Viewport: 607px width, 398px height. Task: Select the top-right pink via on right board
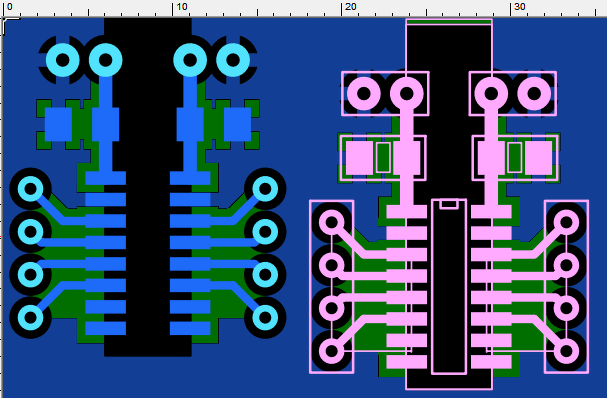pyautogui.click(x=534, y=93)
